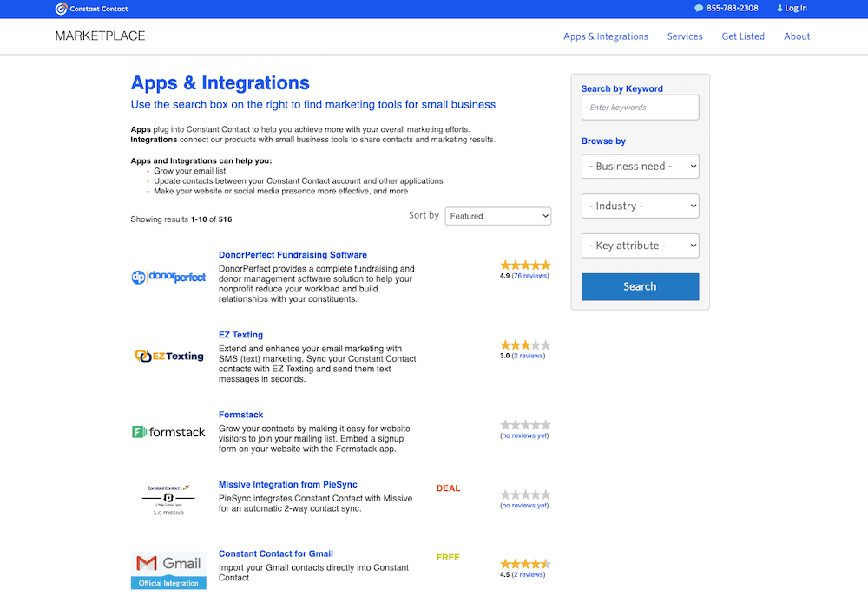Open the Formstack logo thumbnail
Image resolution: width=868 pixels, height=609 pixels.
click(168, 432)
